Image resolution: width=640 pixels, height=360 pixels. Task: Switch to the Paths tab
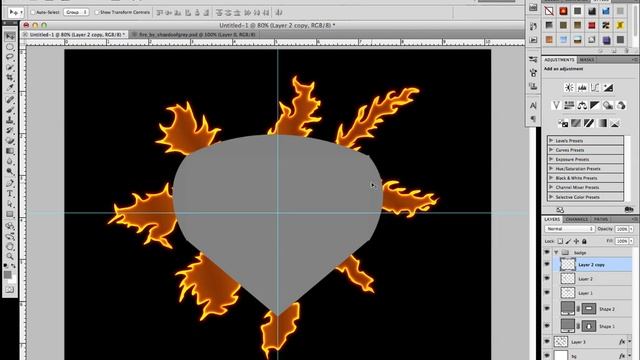601,220
